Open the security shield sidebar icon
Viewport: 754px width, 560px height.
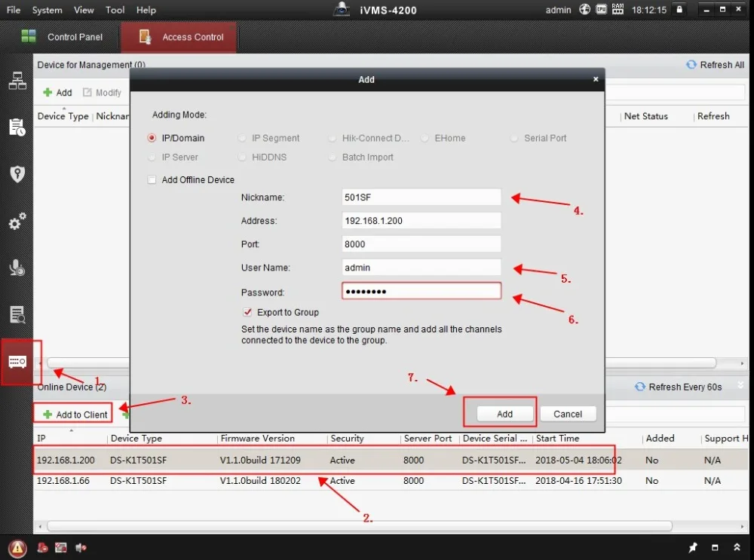[17, 174]
